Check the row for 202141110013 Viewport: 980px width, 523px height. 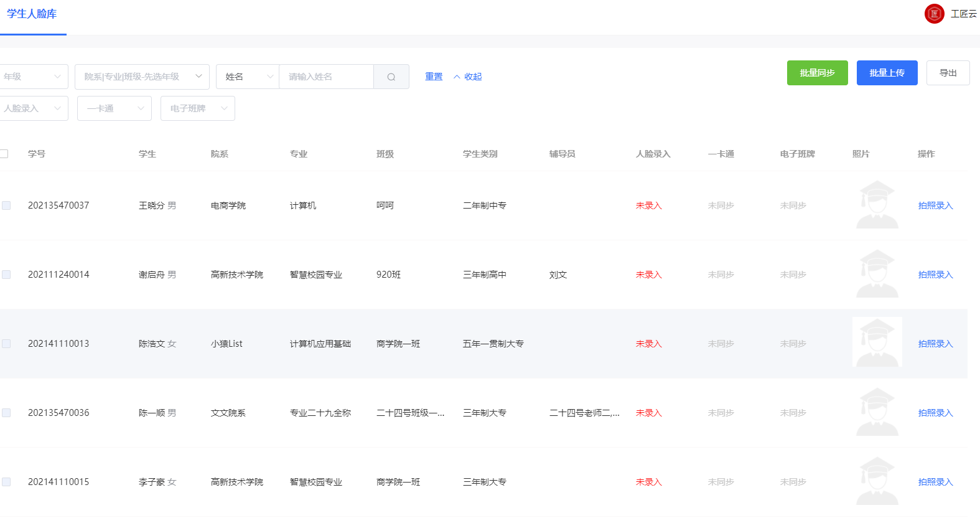6,344
